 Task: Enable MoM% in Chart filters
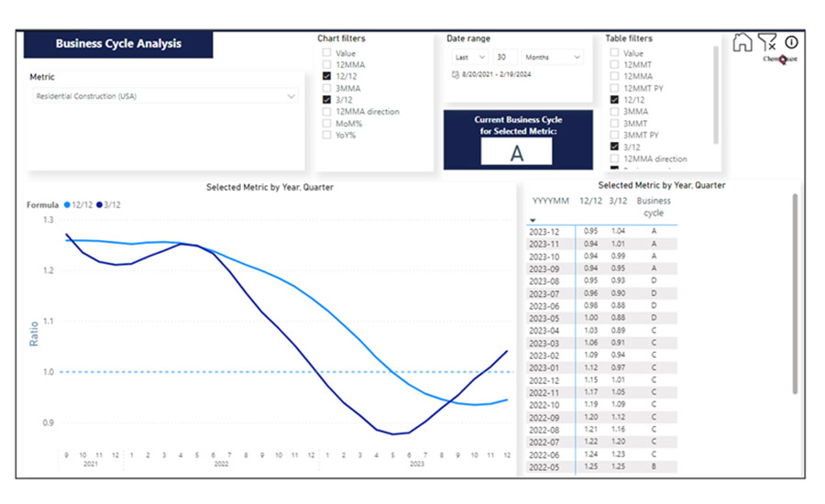(x=326, y=123)
